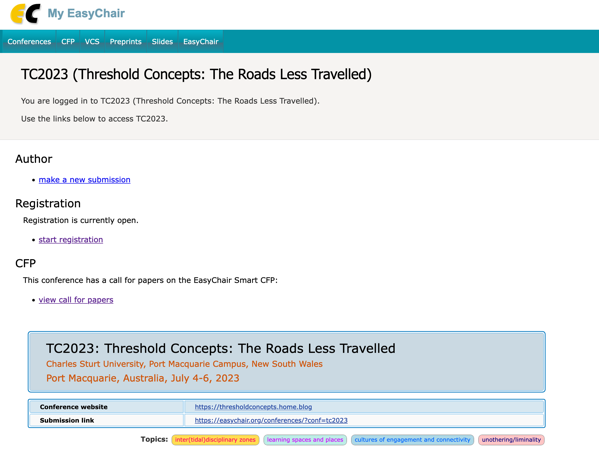
Task: Click 'Use the links below to access' text
Action: (94, 119)
